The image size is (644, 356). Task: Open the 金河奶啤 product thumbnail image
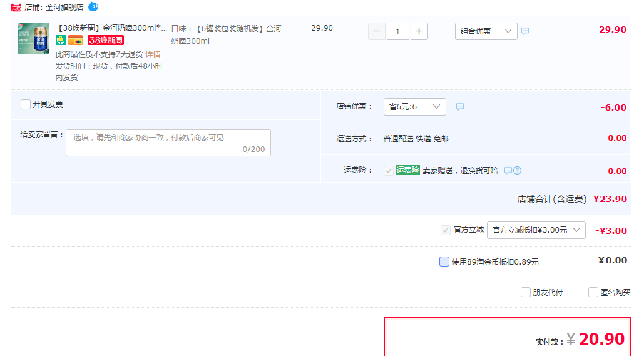pos(33,38)
